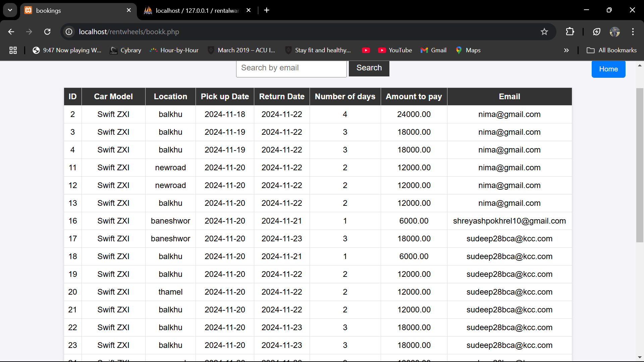Open the 9:47 Now playing bookmark

coord(67,50)
